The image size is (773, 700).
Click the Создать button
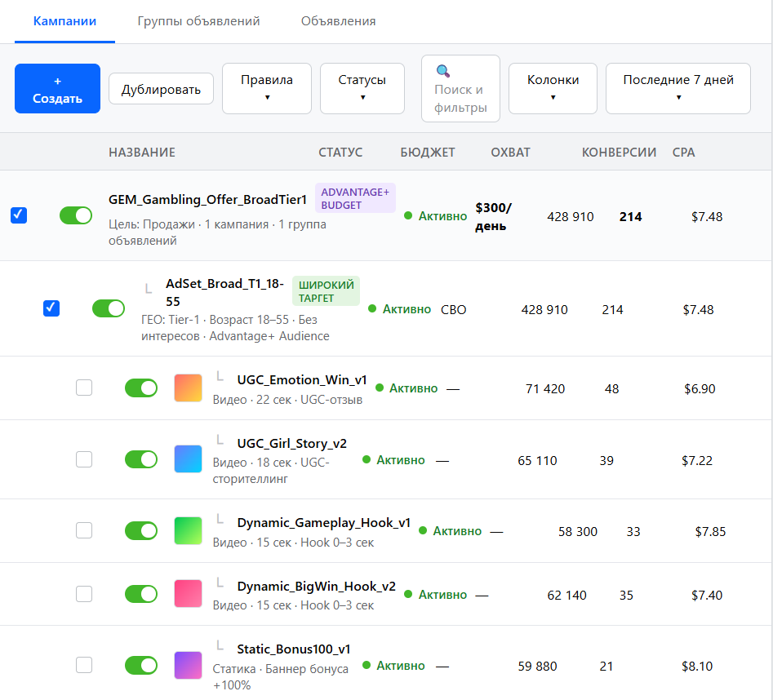pyautogui.click(x=57, y=89)
